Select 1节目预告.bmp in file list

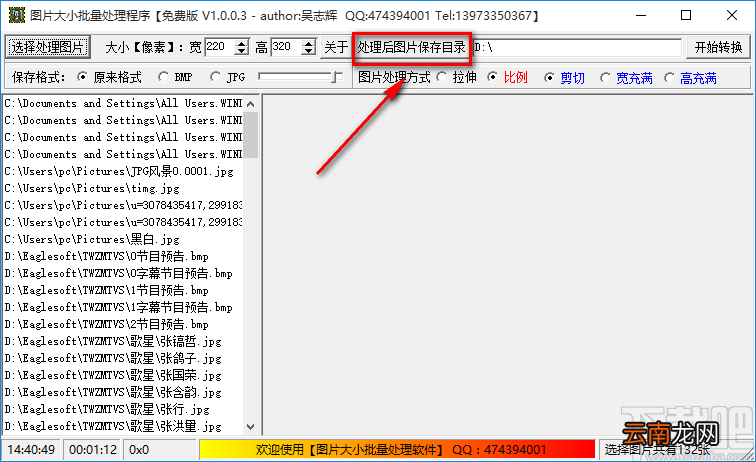tap(123, 290)
